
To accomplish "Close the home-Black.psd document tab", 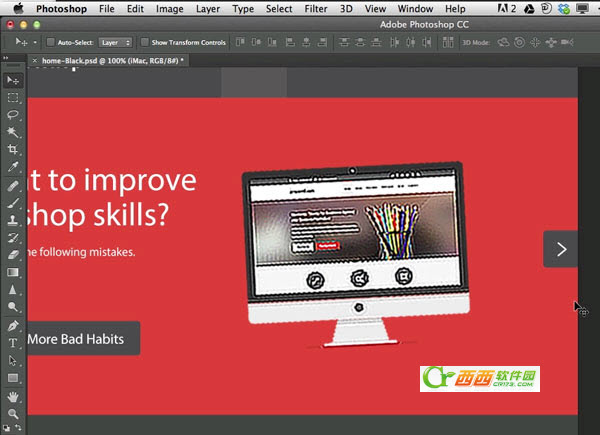I will pos(34,60).
